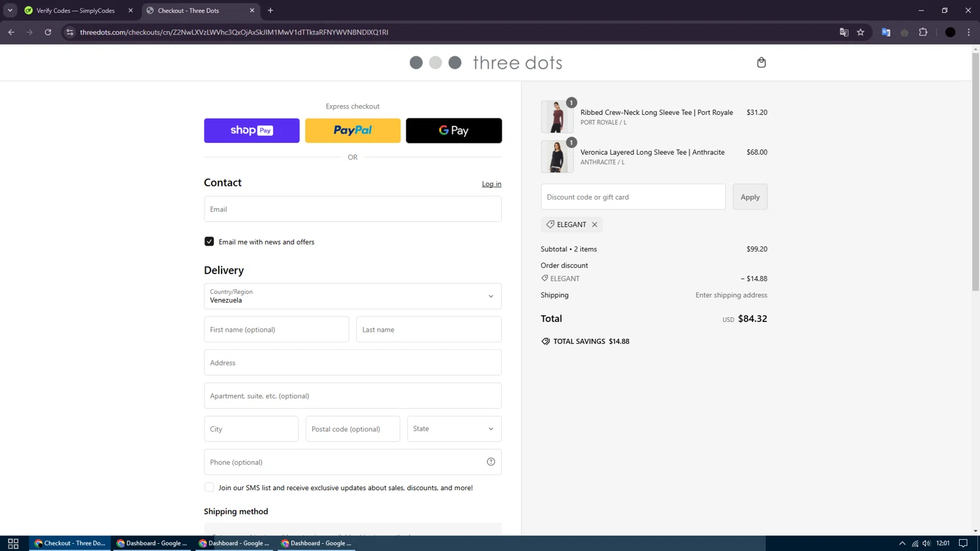Open the phone number help icon
Viewport: 980px width, 551px height.
(491, 462)
